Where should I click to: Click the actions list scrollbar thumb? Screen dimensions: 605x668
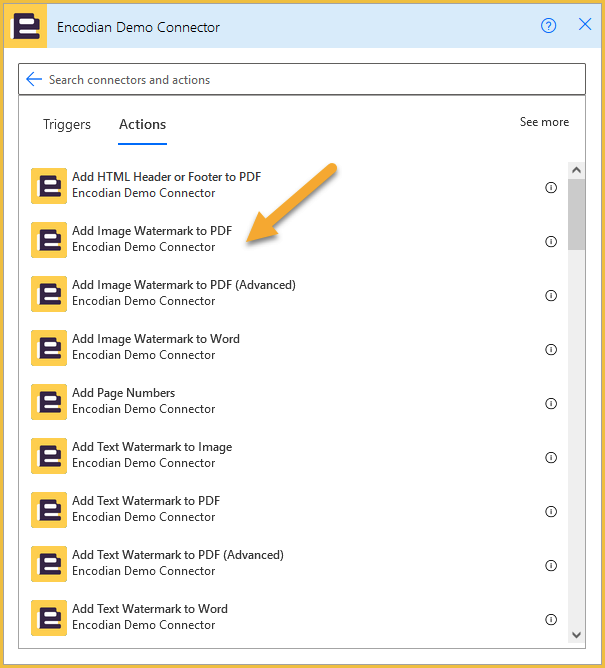pyautogui.click(x=576, y=214)
